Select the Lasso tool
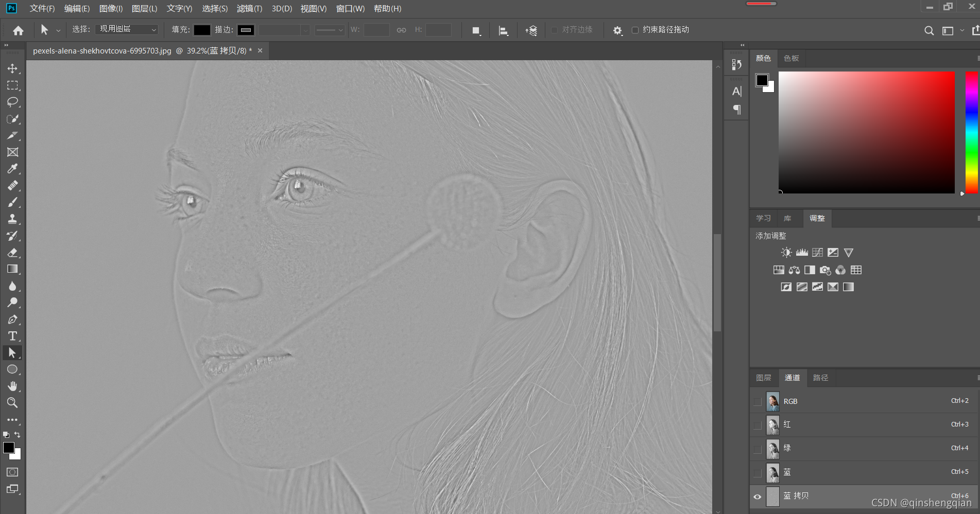 [x=12, y=102]
